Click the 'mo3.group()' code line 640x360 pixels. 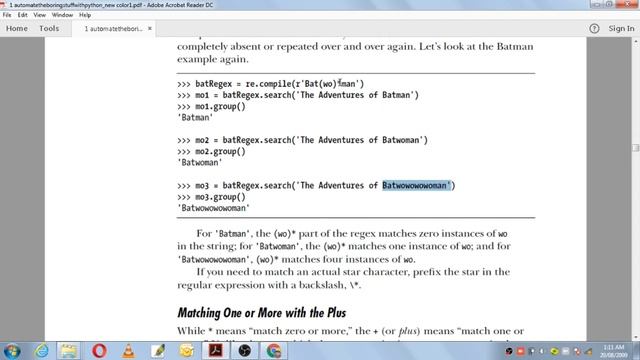coord(211,197)
